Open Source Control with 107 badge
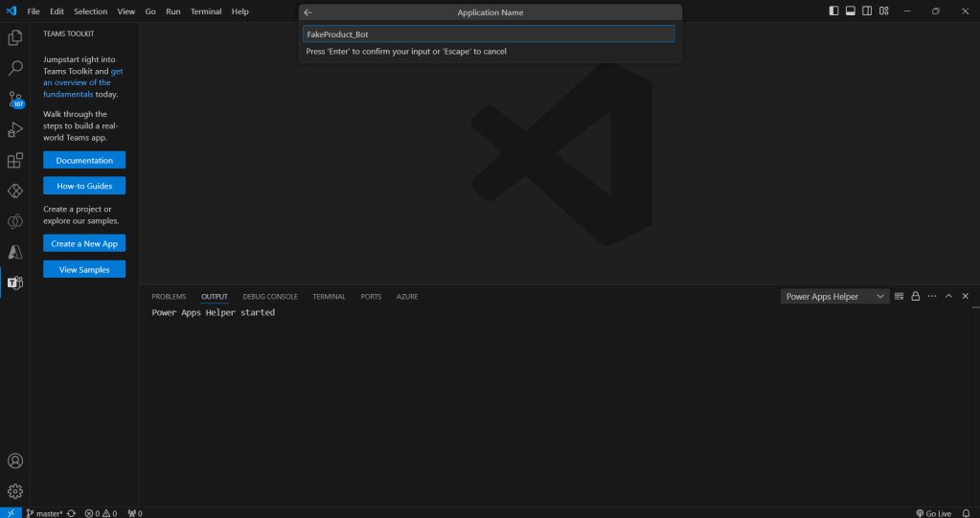This screenshot has height=518, width=980. [15, 100]
